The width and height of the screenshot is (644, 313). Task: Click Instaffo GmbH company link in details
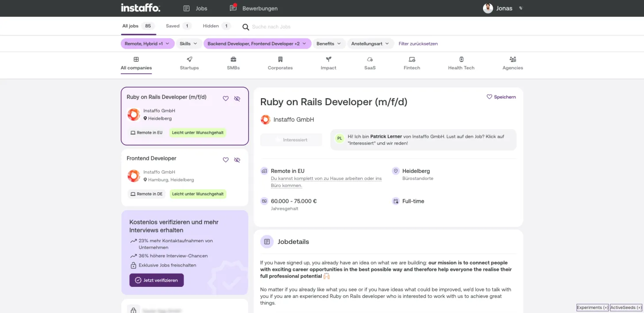tap(294, 119)
